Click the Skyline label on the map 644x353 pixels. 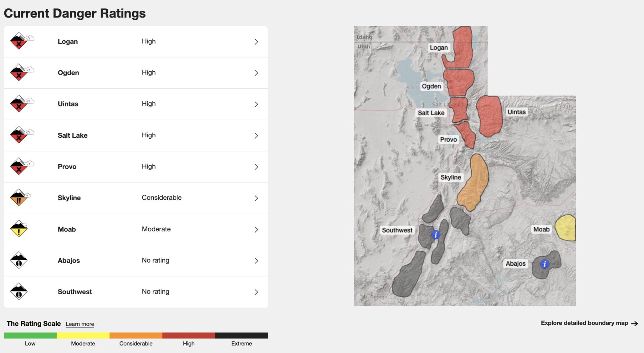pos(451,177)
